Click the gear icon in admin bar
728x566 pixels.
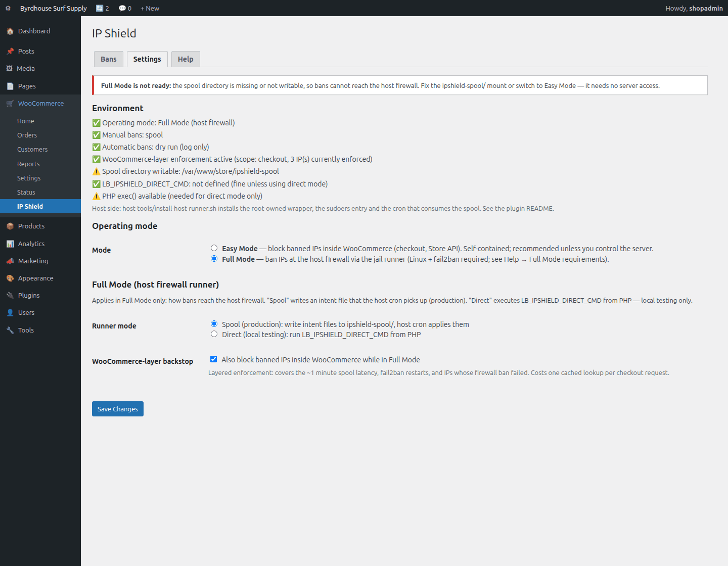pyautogui.click(x=8, y=9)
